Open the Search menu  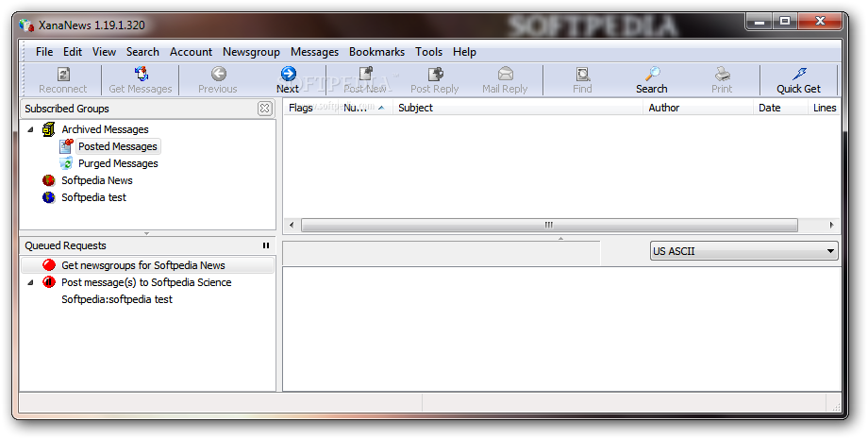click(142, 52)
